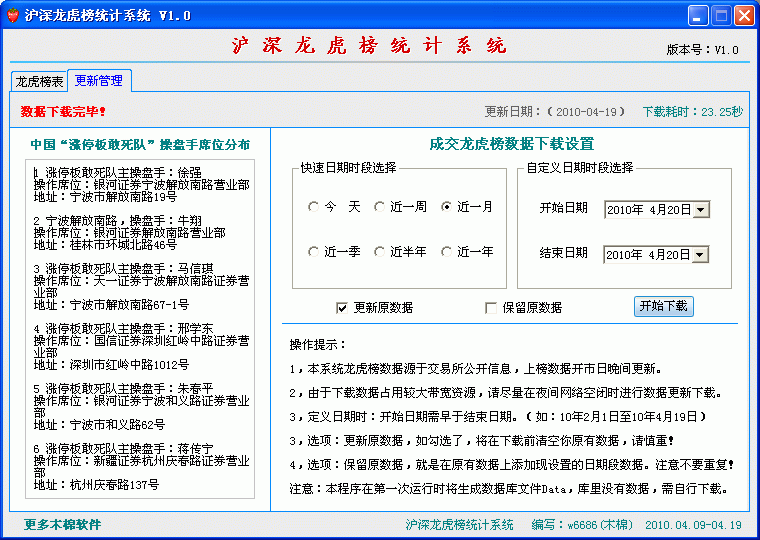Click the 涨停板敢死队 panel heading
Viewport: 760px width, 540px height.
coord(140,144)
